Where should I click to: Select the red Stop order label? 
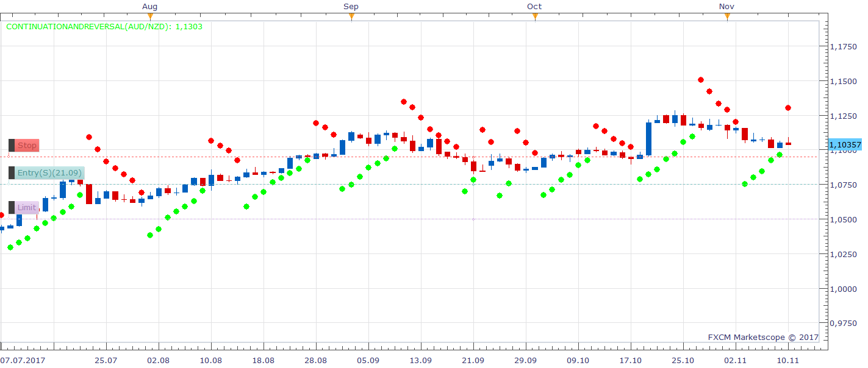[27, 146]
